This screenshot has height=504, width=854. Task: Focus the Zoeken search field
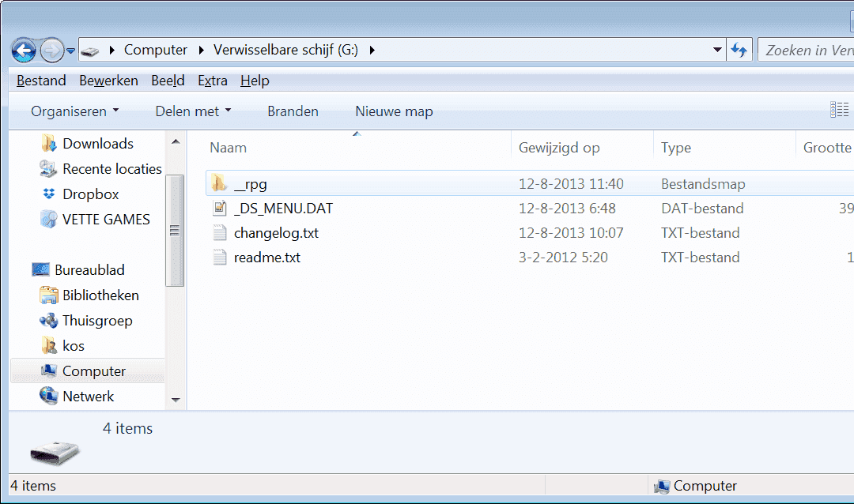(x=806, y=50)
